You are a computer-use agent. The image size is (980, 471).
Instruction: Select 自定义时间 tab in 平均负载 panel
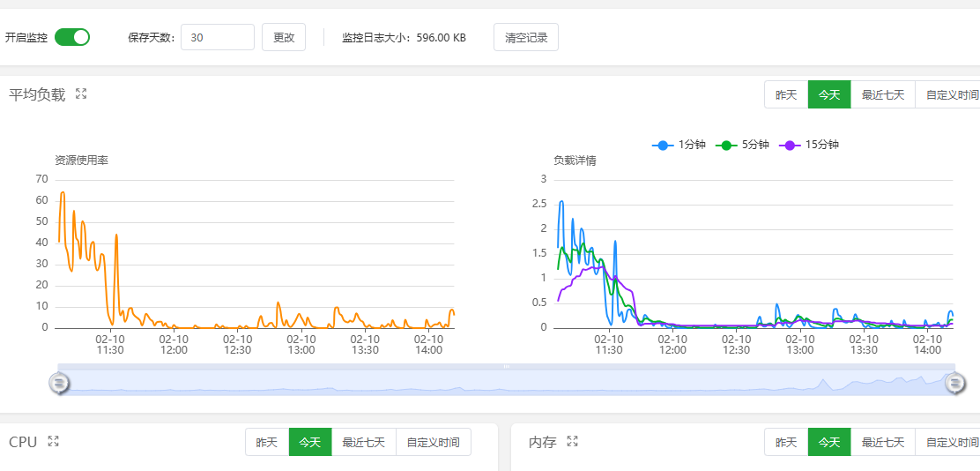tap(948, 94)
